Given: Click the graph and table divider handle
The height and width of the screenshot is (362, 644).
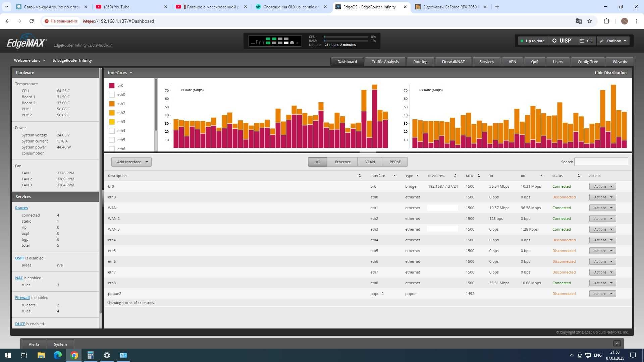Looking at the screenshot, I should point(368,152).
